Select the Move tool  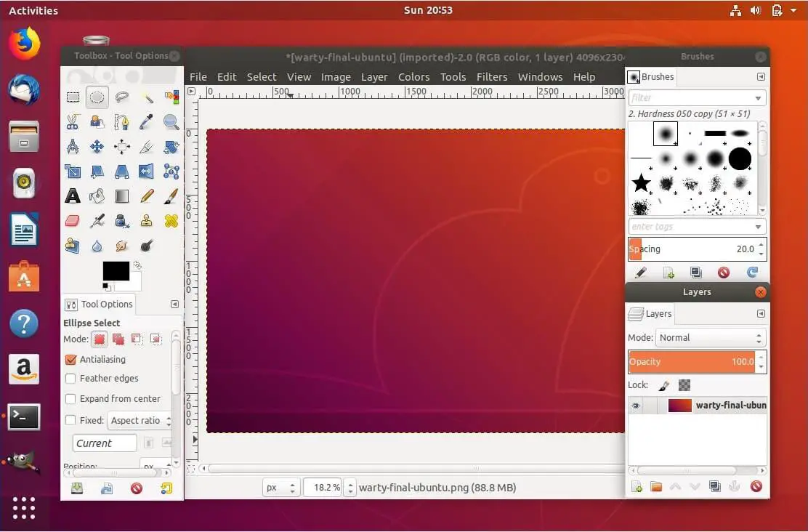pos(97,146)
